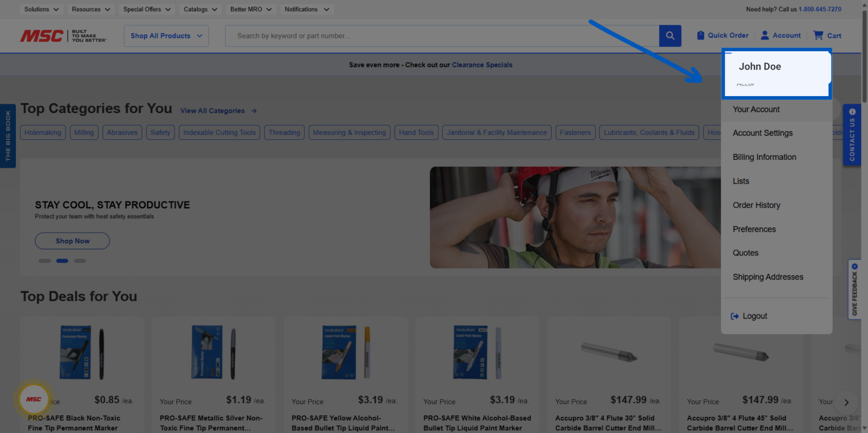868x433 pixels.
Task: Open the Contact Us side tab
Action: [852, 135]
